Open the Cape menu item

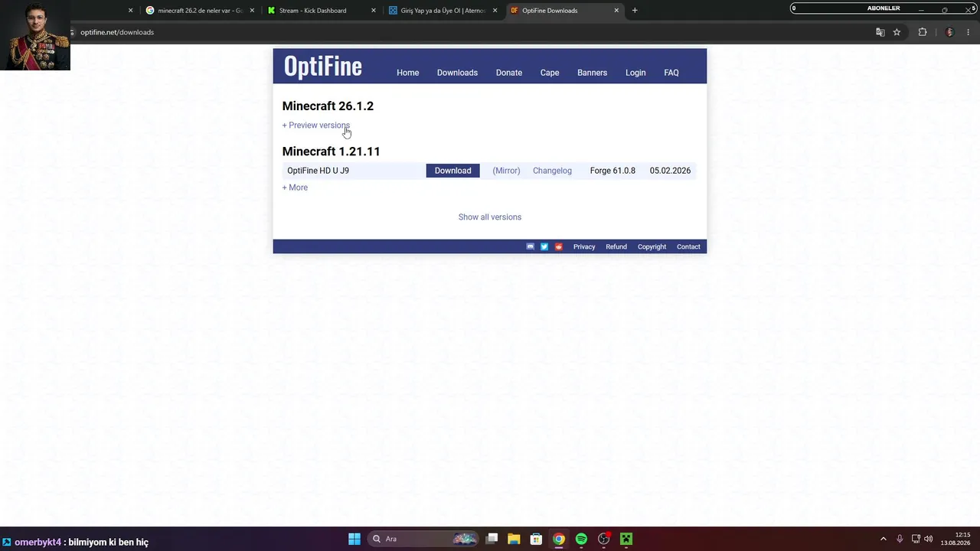(550, 73)
